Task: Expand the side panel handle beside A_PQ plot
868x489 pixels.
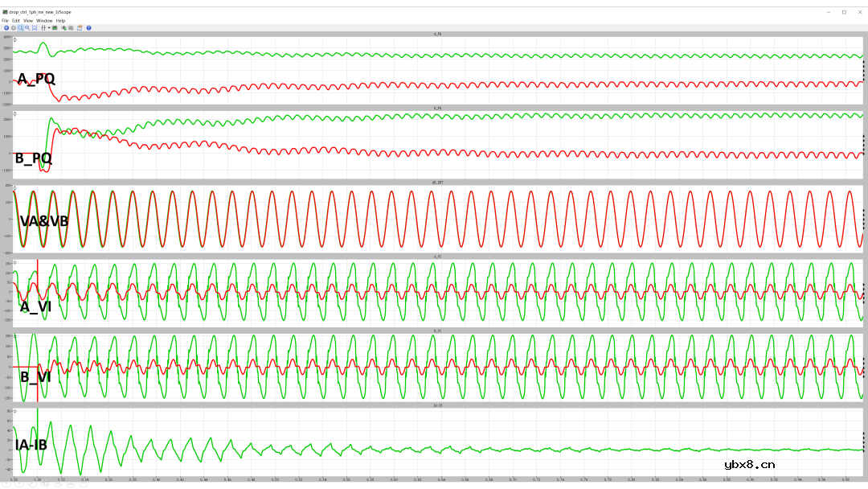Action: [863, 73]
